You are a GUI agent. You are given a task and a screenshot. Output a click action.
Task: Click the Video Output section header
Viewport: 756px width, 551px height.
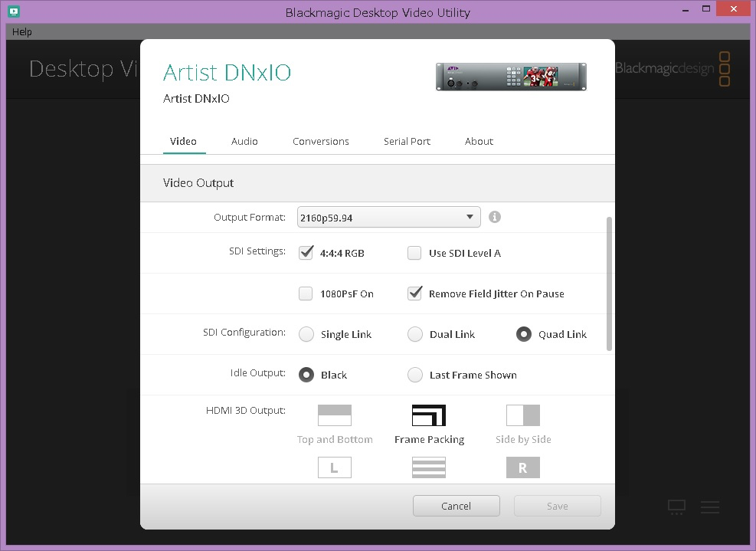coord(378,183)
